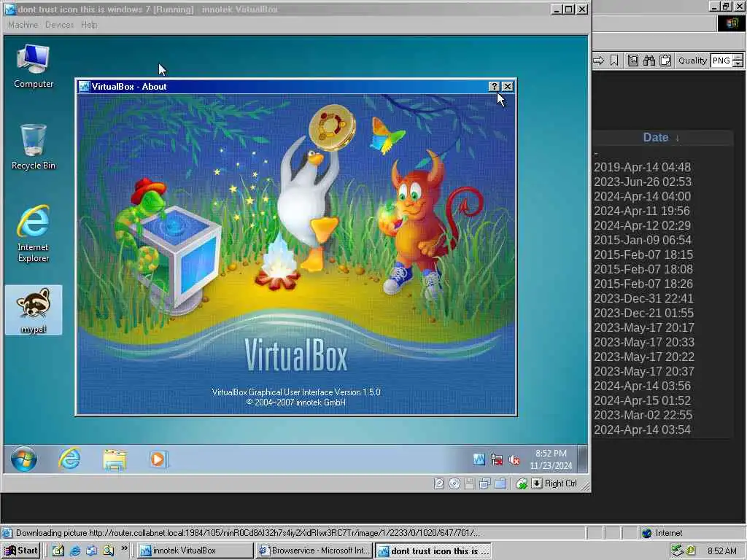
Task: Click the CD/DVD indicator in VirtualBox status bar
Action: (454, 484)
